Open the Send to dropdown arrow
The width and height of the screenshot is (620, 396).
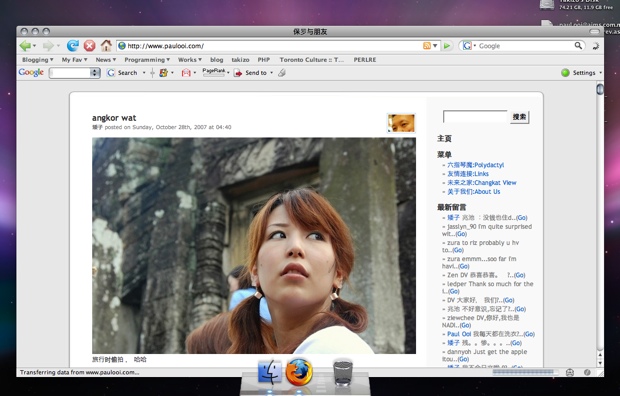tap(271, 73)
